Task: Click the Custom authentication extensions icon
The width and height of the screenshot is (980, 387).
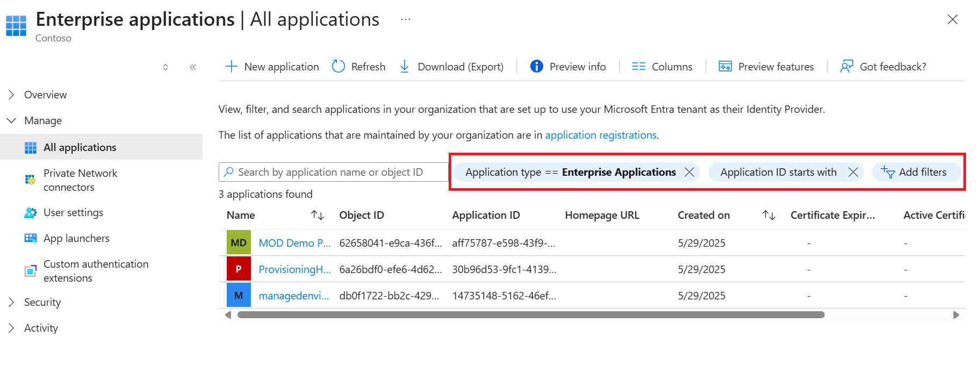Action: (x=31, y=271)
